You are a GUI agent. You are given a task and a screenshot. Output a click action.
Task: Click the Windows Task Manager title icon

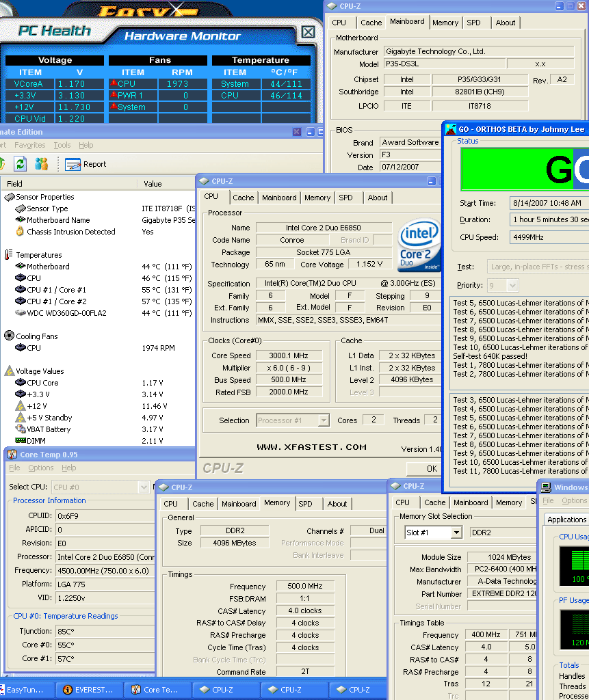pyautogui.click(x=546, y=487)
